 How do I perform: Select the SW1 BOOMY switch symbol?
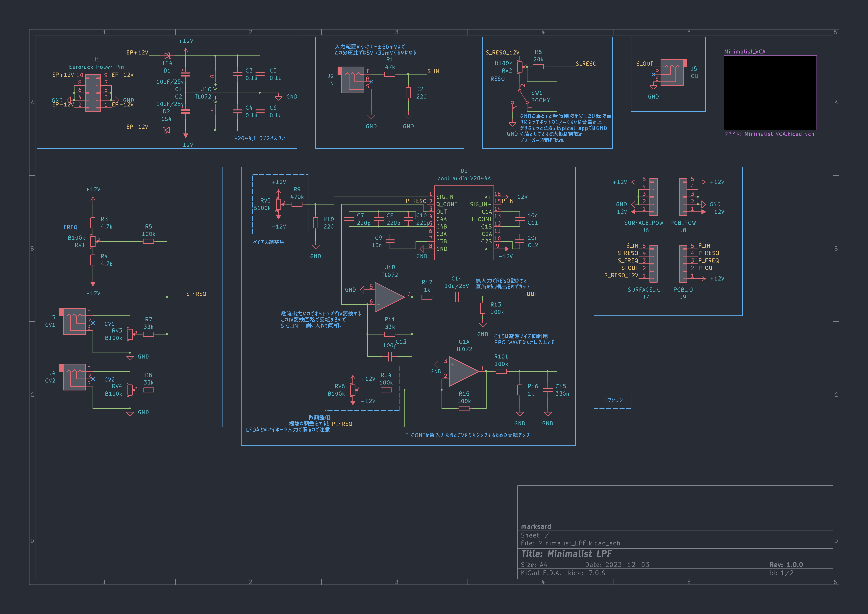[x=523, y=97]
